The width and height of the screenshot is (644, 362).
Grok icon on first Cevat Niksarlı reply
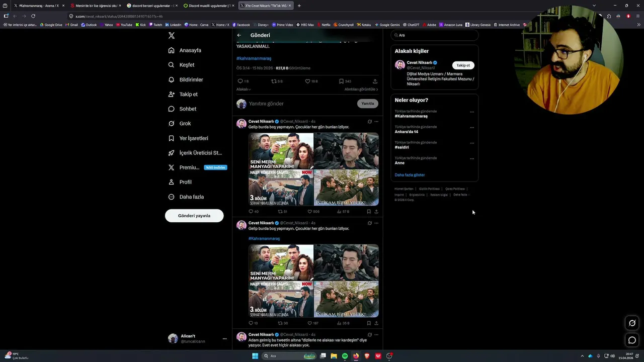[x=369, y=122]
